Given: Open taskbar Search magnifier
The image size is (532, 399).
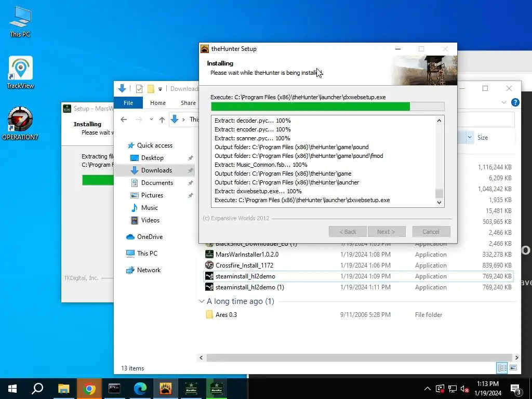Looking at the screenshot, I should point(37,389).
